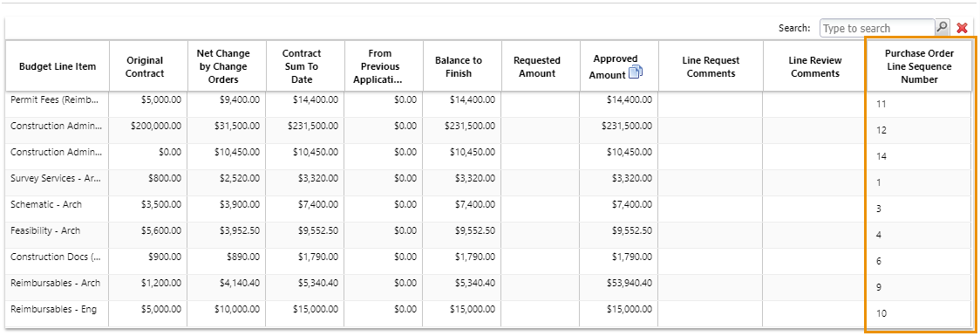Click the magnifier search icon
Screen dimensions: 980x336
click(942, 28)
